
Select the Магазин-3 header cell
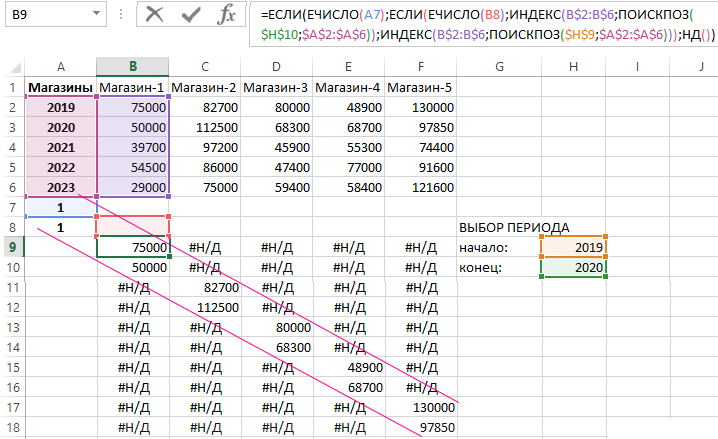tap(276, 87)
